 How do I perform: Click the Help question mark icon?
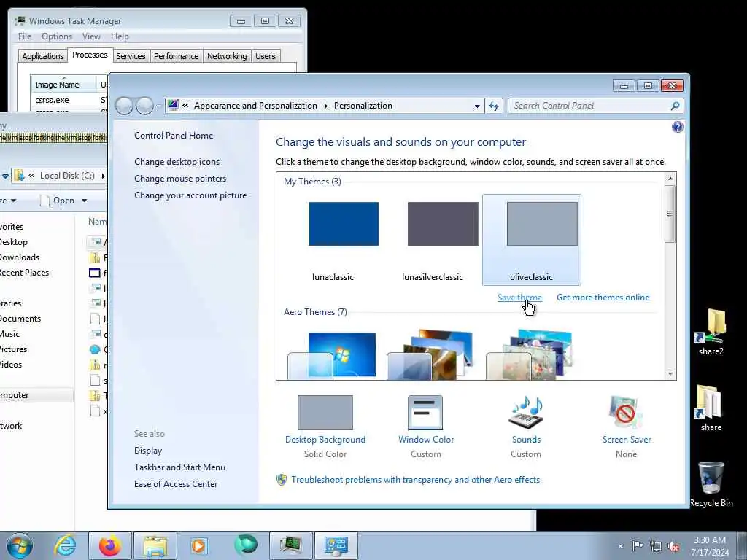677,127
